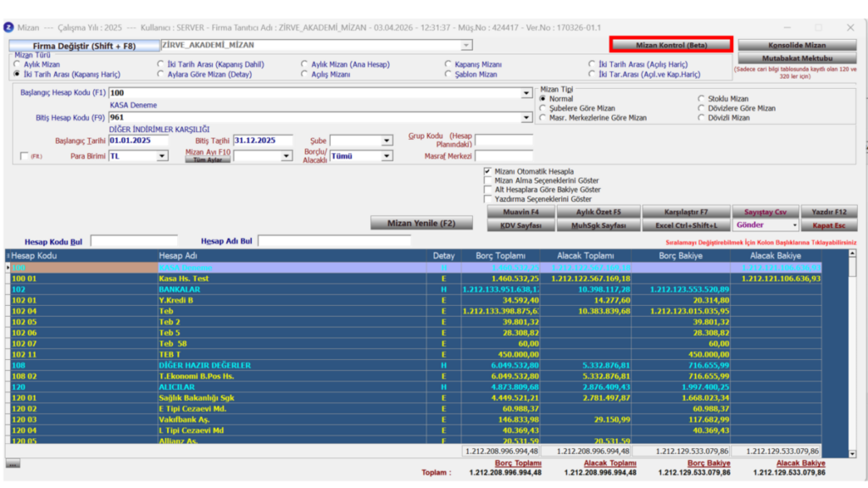Expand the Başlangıç Hesap Kodu dropdown

(x=526, y=93)
